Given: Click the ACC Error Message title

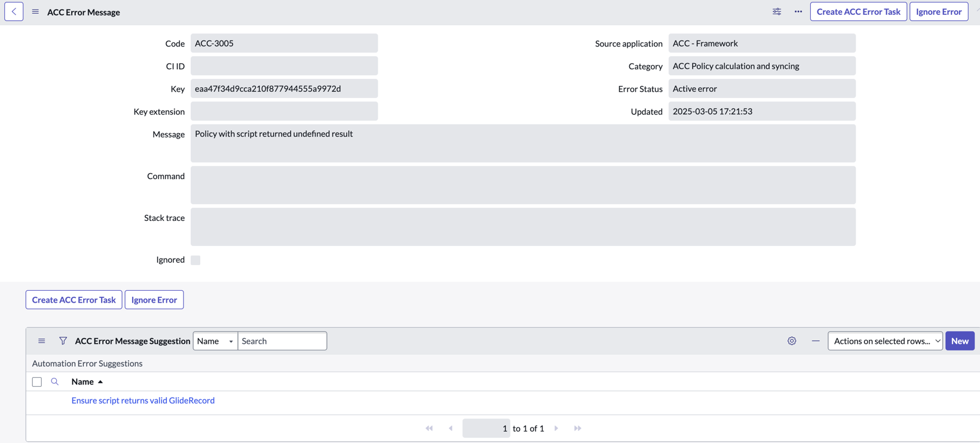Looking at the screenshot, I should pyautogui.click(x=84, y=12).
